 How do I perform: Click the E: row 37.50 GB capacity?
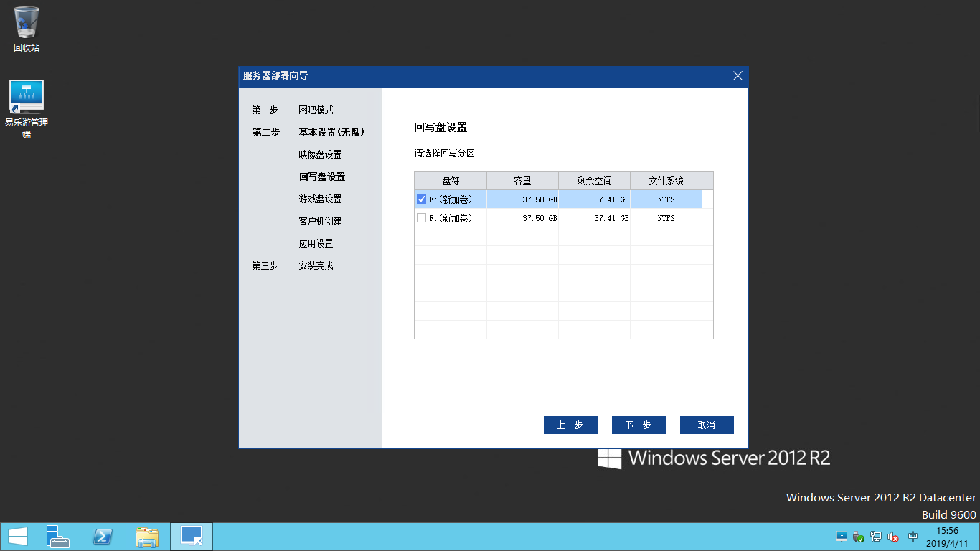[x=523, y=199]
